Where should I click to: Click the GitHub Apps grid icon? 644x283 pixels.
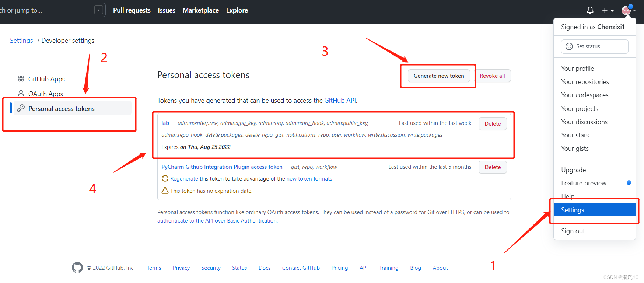[21, 79]
